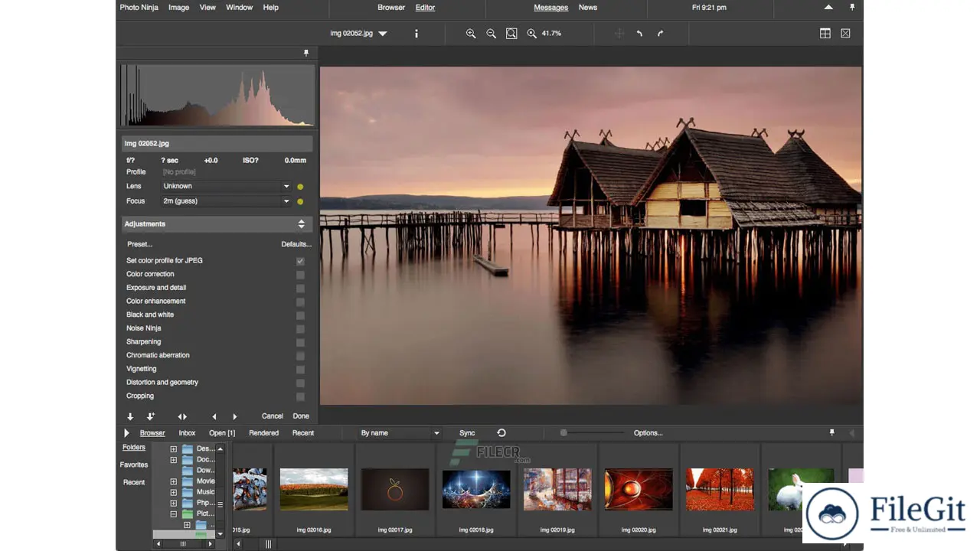Open the Focus dropdown showing 2m (guess)

(226, 201)
